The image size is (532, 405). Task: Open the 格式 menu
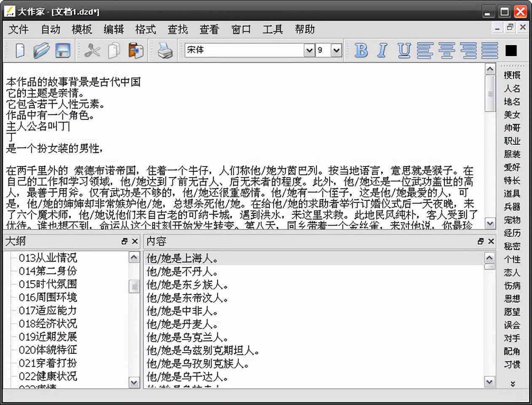[145, 29]
